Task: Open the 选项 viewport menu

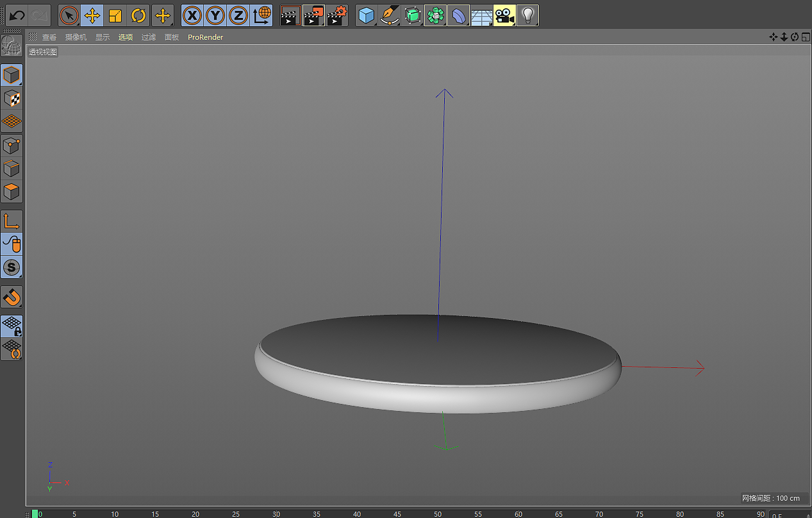Action: tap(126, 37)
